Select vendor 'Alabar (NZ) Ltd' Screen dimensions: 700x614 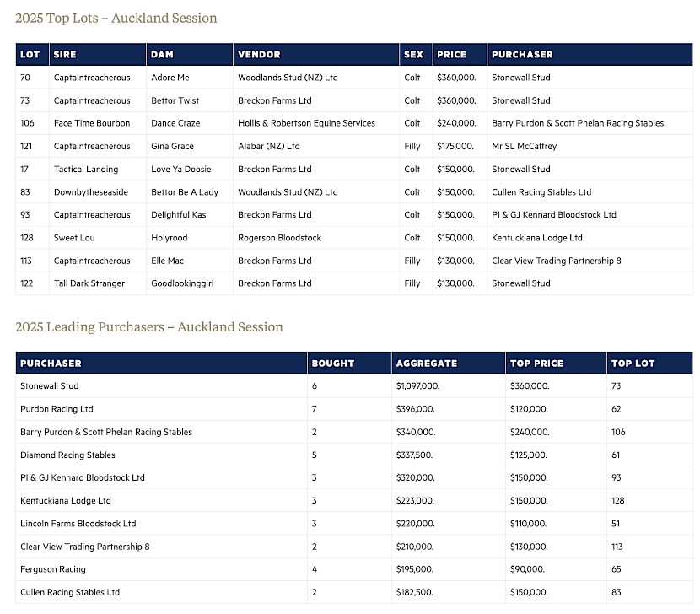pos(269,146)
